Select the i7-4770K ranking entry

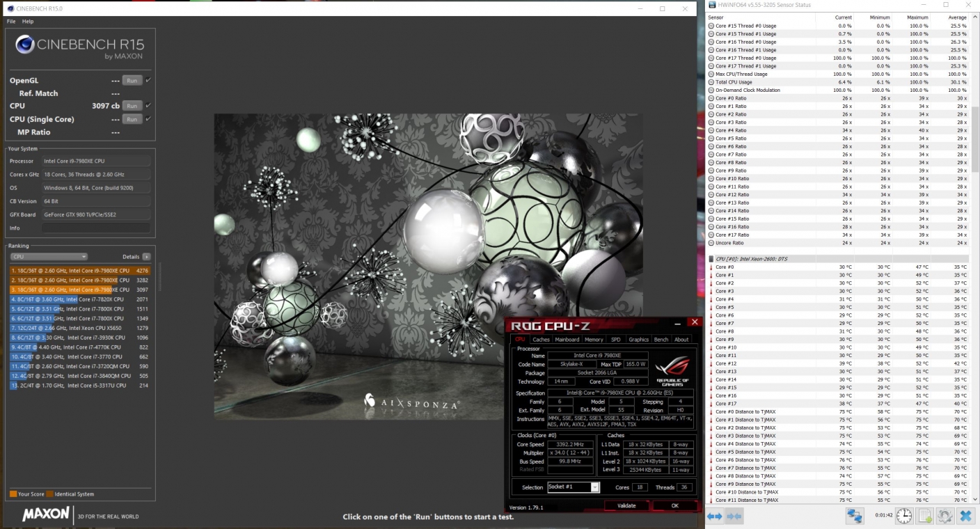(x=80, y=347)
